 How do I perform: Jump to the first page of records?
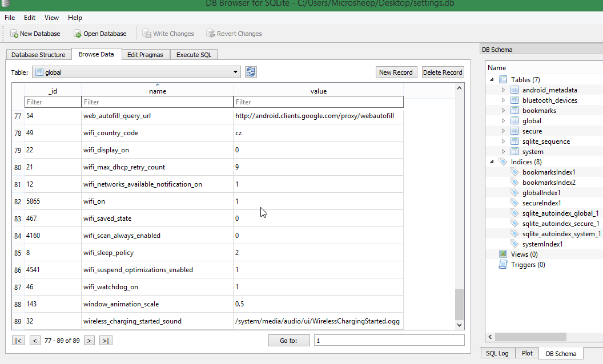coord(19,341)
